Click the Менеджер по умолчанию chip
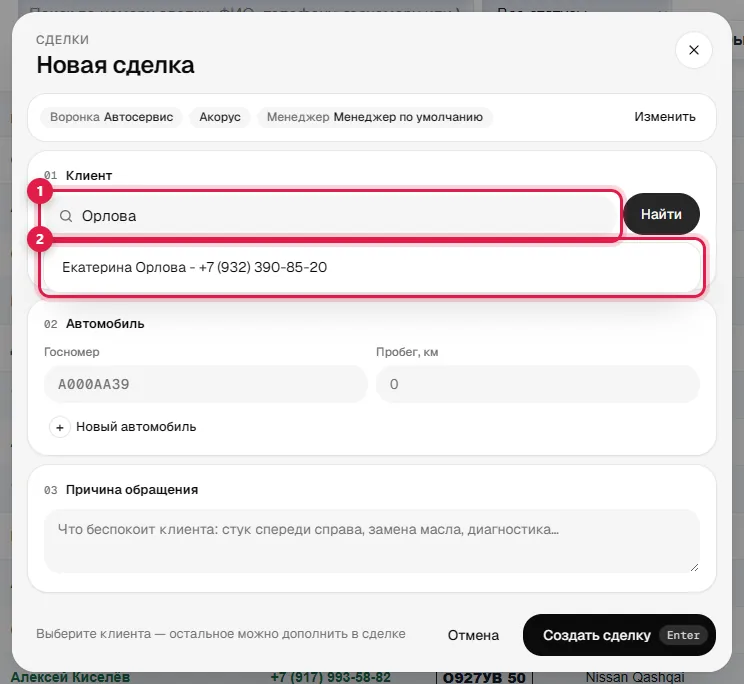 pyautogui.click(x=375, y=117)
